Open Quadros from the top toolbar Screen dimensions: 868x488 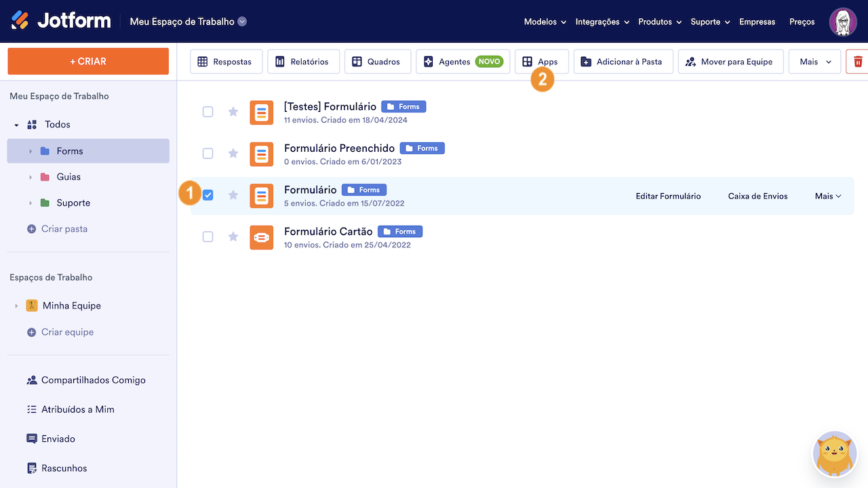tap(377, 61)
